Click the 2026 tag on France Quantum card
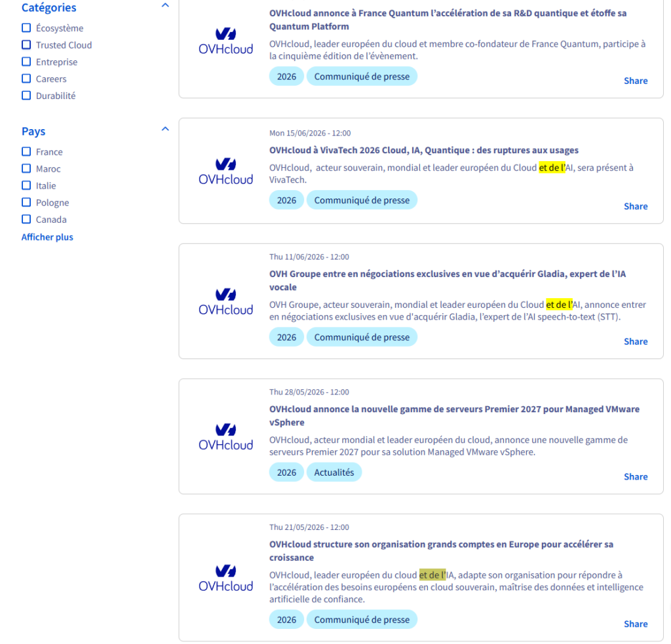671x644 pixels. [286, 77]
